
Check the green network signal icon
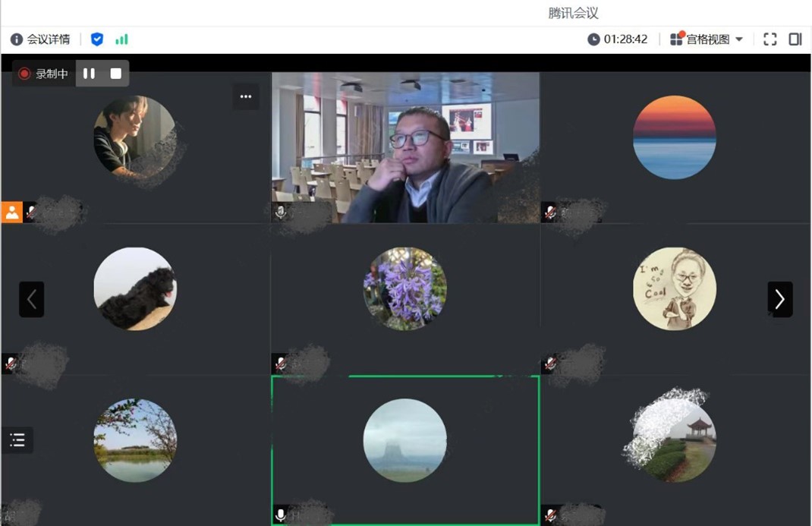pyautogui.click(x=121, y=39)
